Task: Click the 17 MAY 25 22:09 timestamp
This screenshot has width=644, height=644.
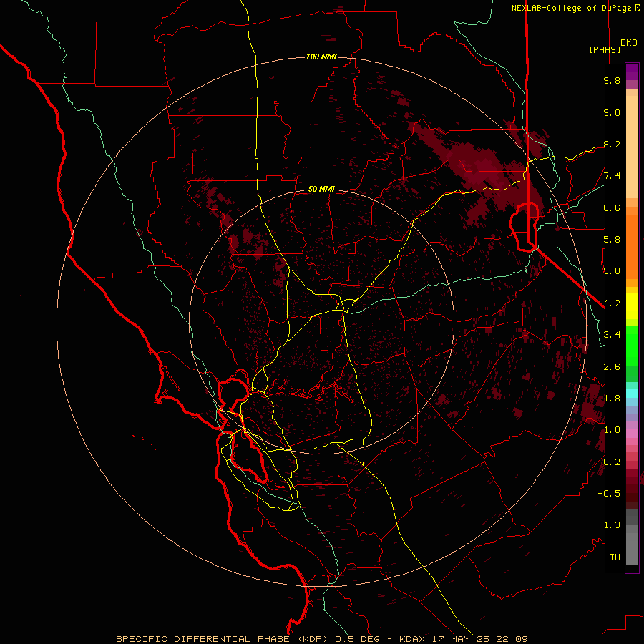Action: point(479,639)
